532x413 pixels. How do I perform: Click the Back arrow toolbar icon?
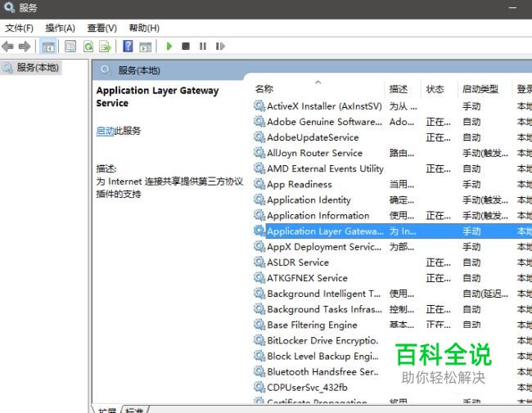pos(7,46)
